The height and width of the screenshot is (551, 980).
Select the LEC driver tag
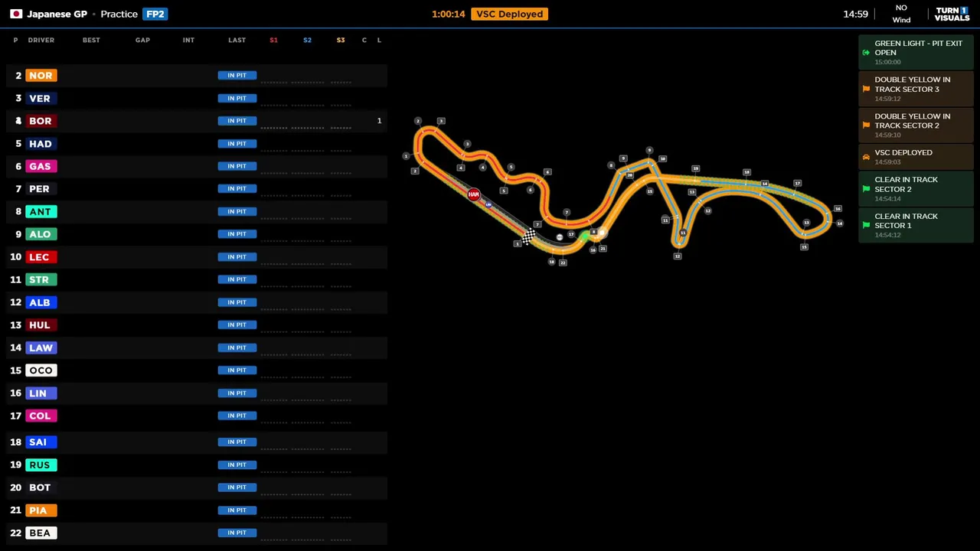[41, 257]
